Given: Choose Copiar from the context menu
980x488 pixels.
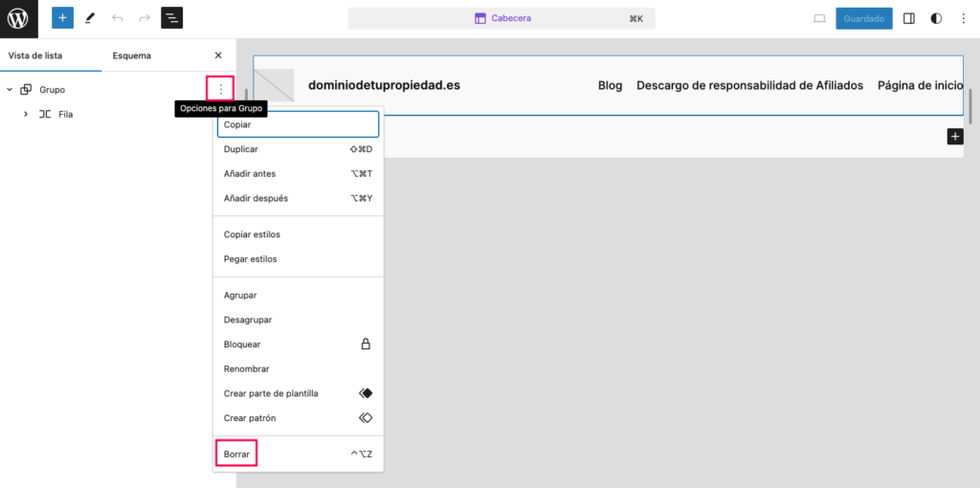Looking at the screenshot, I should tap(299, 124).
